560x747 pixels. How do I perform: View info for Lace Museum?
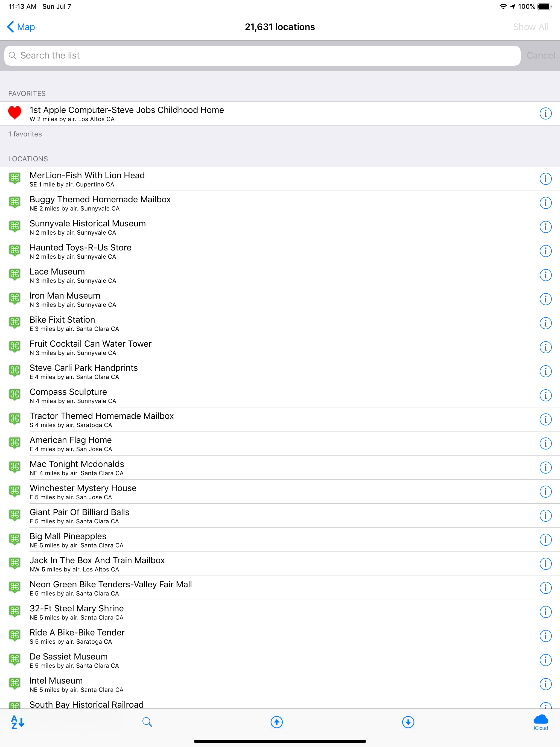546,275
